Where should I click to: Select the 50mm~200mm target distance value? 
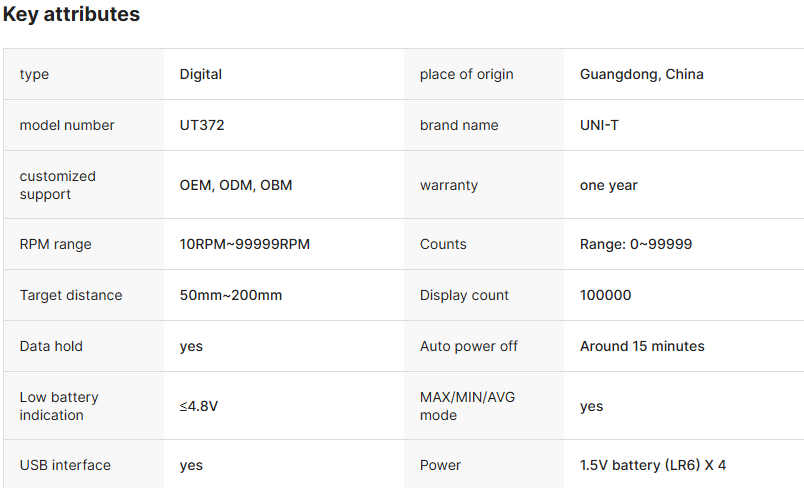point(230,295)
